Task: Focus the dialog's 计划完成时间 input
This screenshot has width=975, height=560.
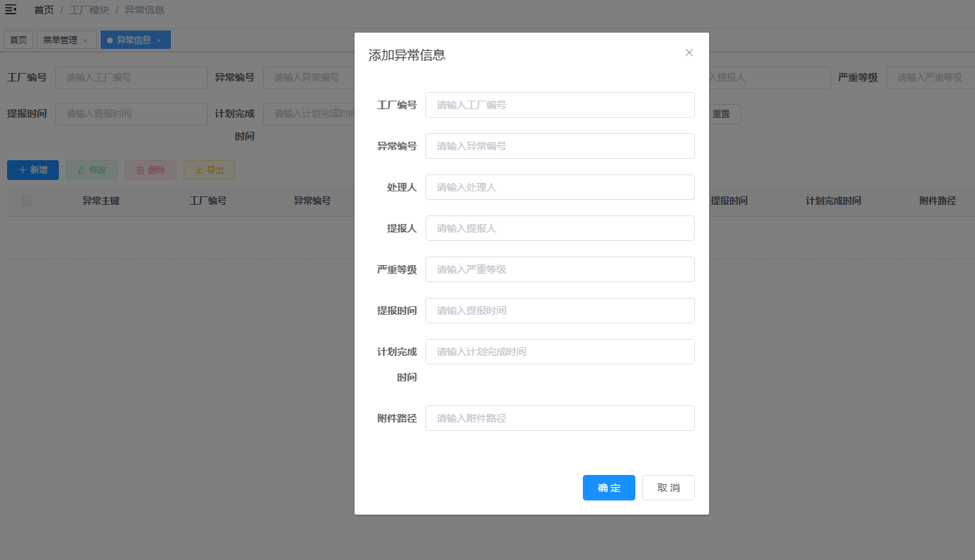Action: tap(560, 352)
